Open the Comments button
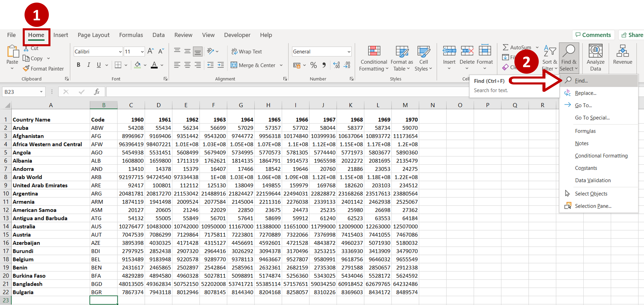 (x=593, y=35)
